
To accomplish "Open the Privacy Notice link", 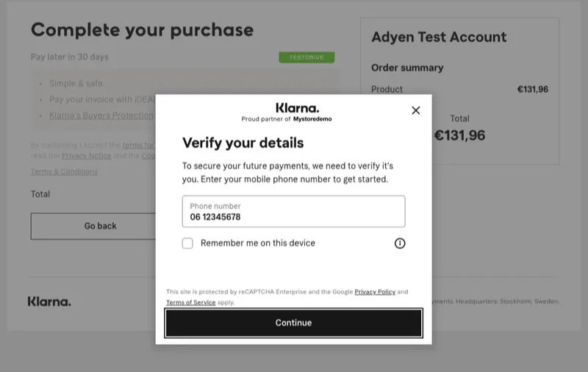I will pos(87,156).
